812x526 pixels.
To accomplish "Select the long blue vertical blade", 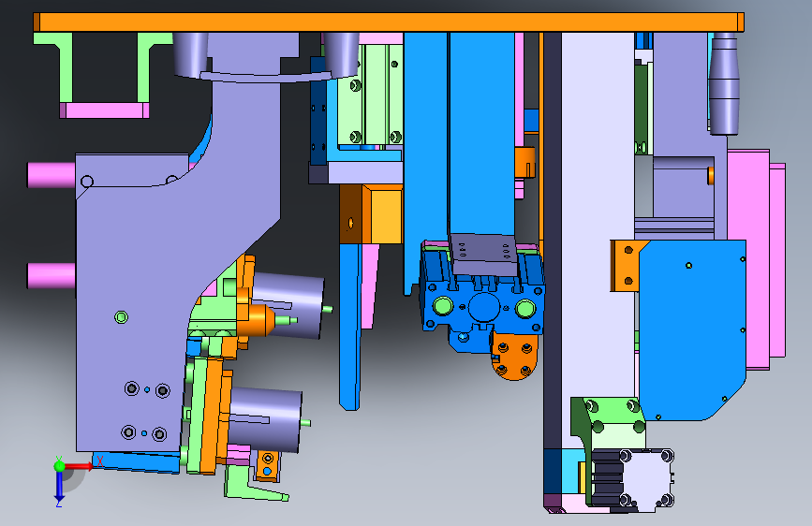I will pos(350,326).
